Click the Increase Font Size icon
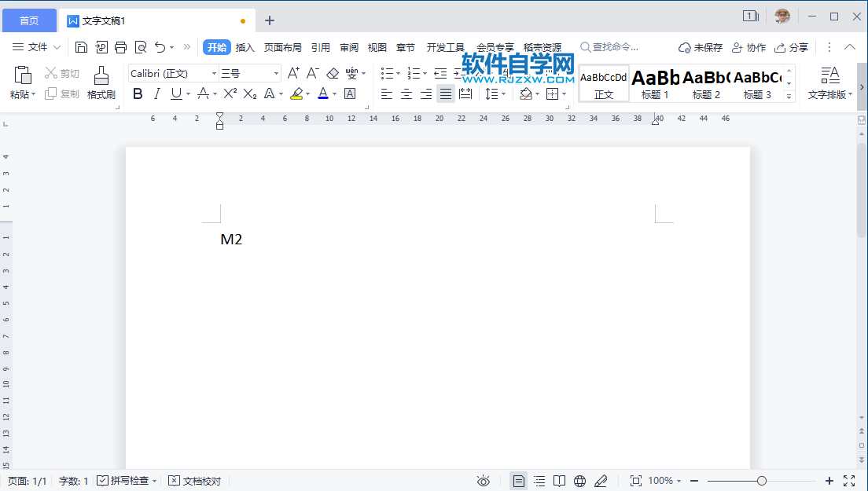The height and width of the screenshot is (491, 868). coord(293,72)
